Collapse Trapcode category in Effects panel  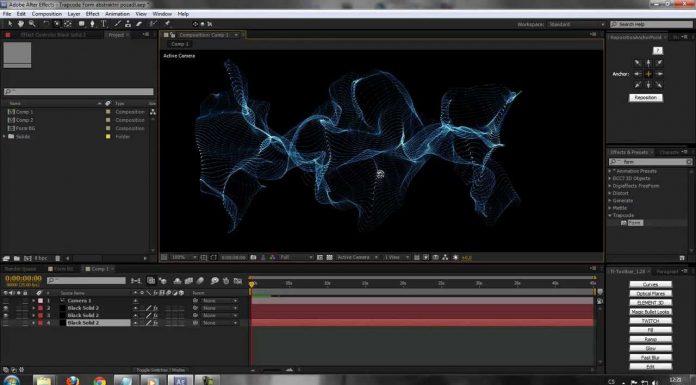tap(610, 215)
